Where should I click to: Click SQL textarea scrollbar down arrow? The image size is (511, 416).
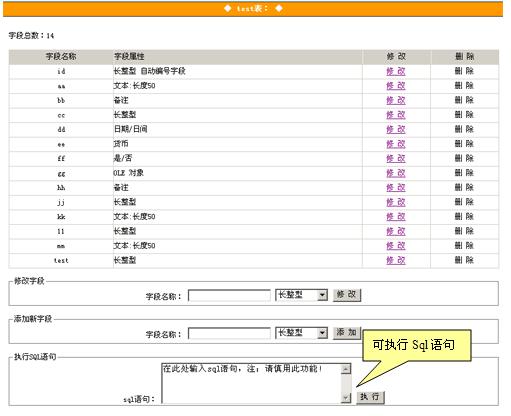346,397
